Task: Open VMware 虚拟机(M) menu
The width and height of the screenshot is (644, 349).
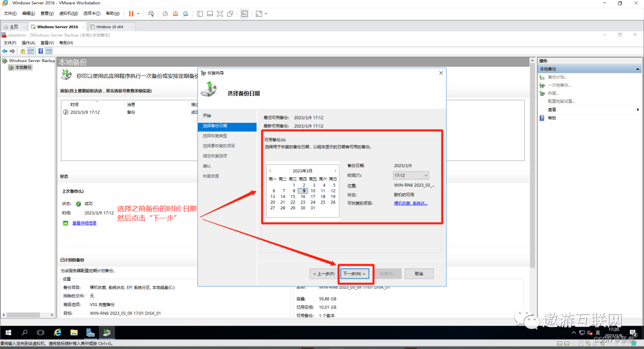Action: coord(69,14)
